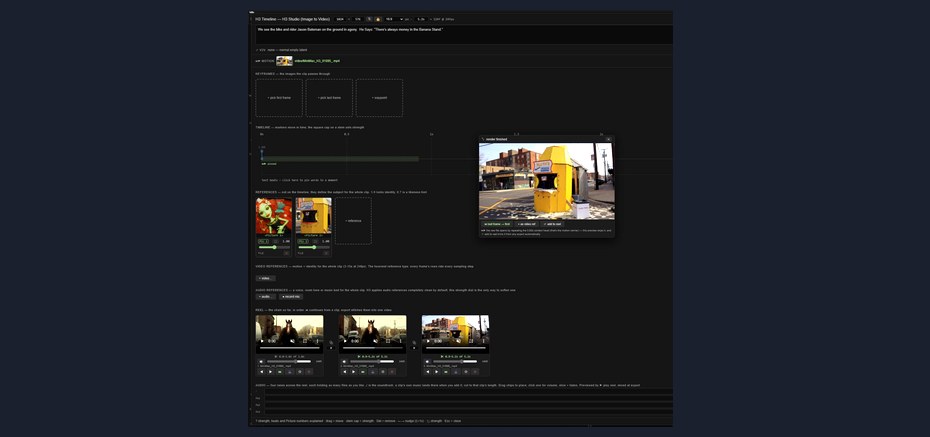Image resolution: width=930 pixels, height=437 pixels.
Task: Click the '+ pick last frame' keyframe slot
Action: click(329, 98)
